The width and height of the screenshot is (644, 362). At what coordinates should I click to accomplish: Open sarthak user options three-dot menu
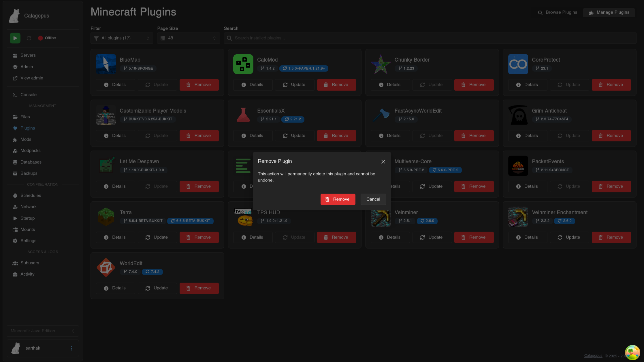tap(72, 348)
